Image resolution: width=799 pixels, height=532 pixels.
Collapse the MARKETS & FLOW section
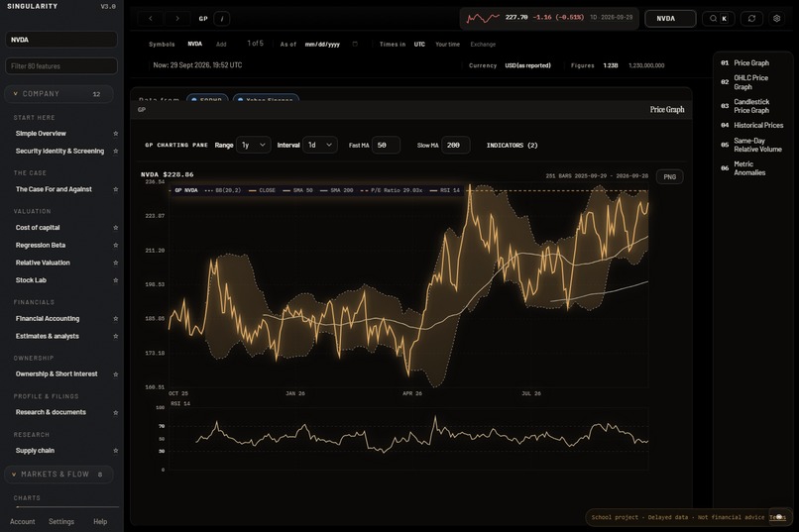tap(58, 475)
